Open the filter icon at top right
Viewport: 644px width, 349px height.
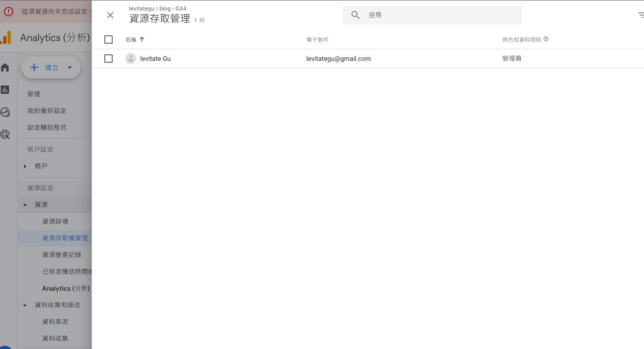tap(641, 15)
